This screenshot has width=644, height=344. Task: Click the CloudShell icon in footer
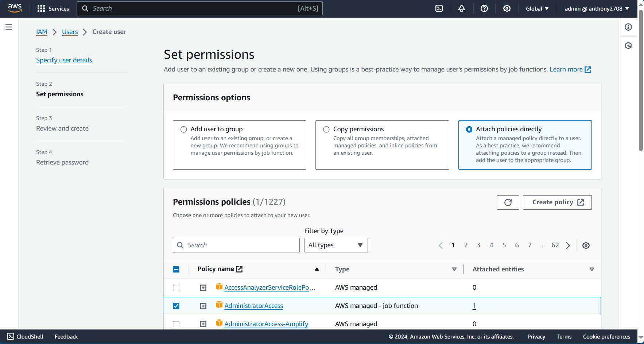click(x=11, y=336)
